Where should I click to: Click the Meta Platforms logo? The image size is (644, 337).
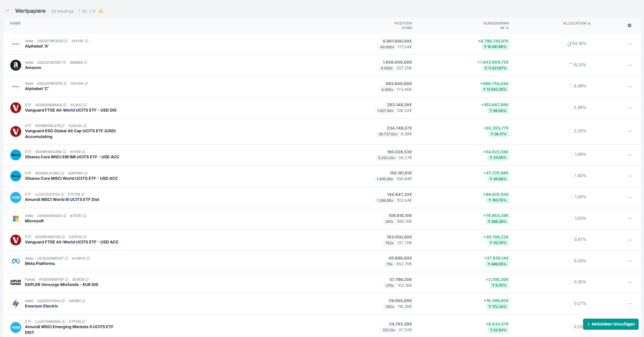16,261
